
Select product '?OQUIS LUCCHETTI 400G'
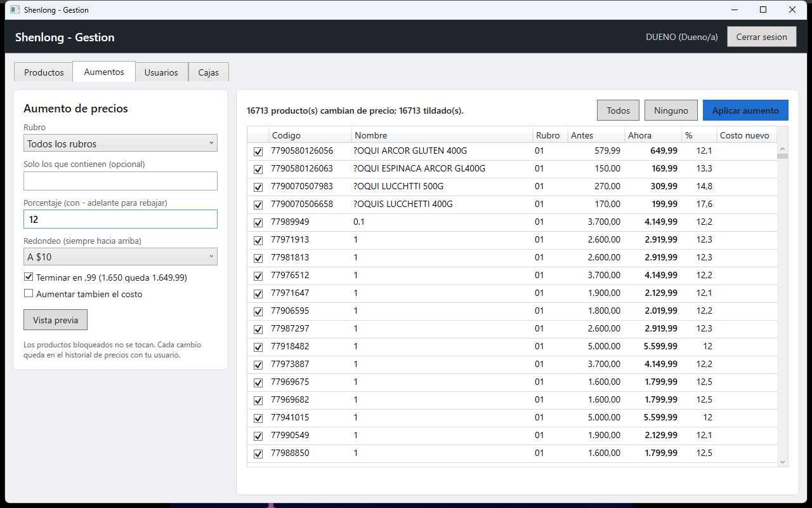pos(403,204)
